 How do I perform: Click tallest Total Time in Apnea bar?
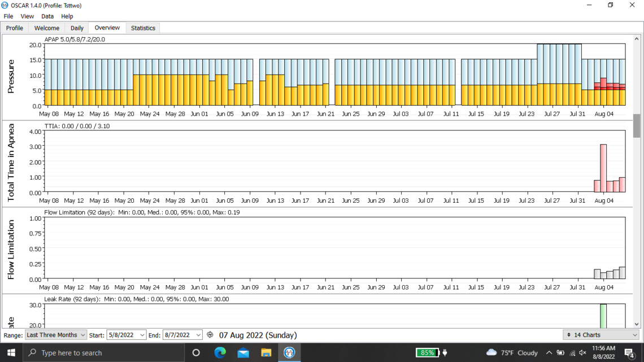pyautogui.click(x=603, y=168)
